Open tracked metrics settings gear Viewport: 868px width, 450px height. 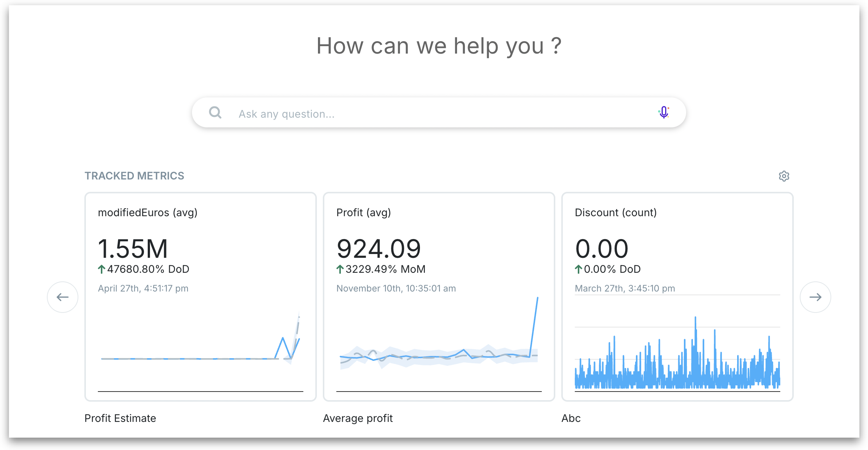coord(784,176)
